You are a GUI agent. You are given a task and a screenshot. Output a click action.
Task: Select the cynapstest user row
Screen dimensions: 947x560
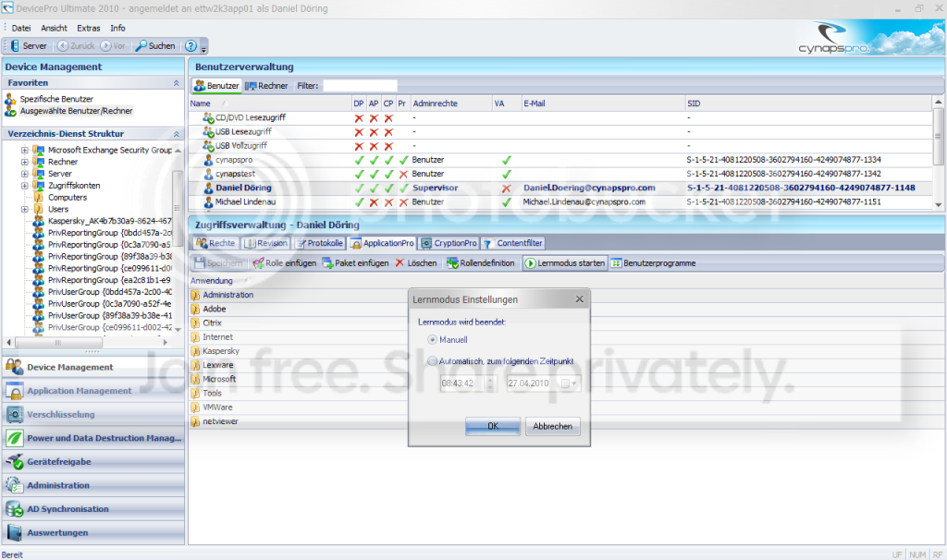pyautogui.click(x=561, y=174)
